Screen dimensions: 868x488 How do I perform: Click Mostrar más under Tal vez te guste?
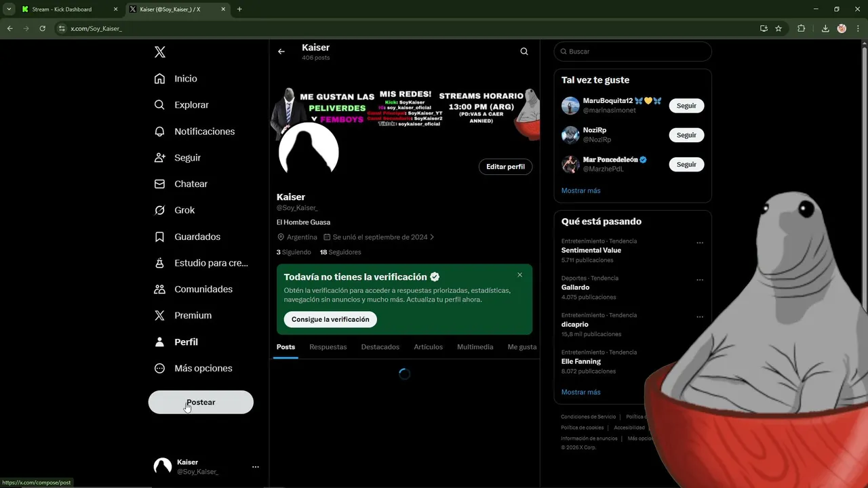[x=580, y=190]
